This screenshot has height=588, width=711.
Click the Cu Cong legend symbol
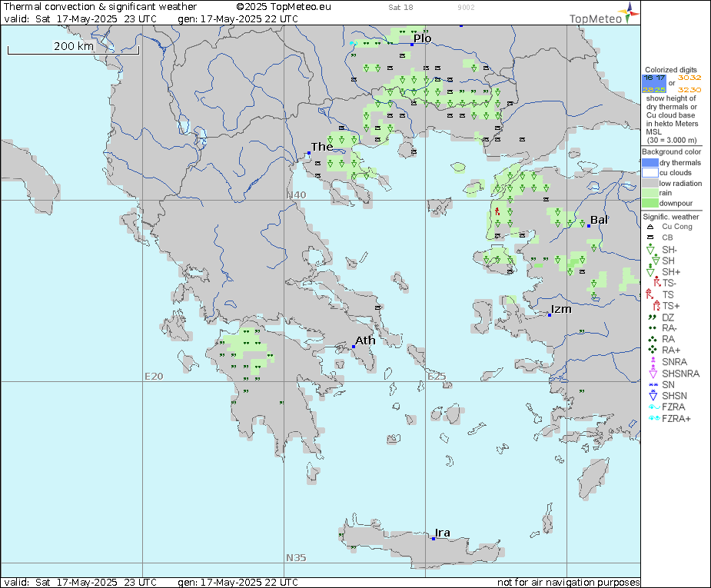[650, 227]
